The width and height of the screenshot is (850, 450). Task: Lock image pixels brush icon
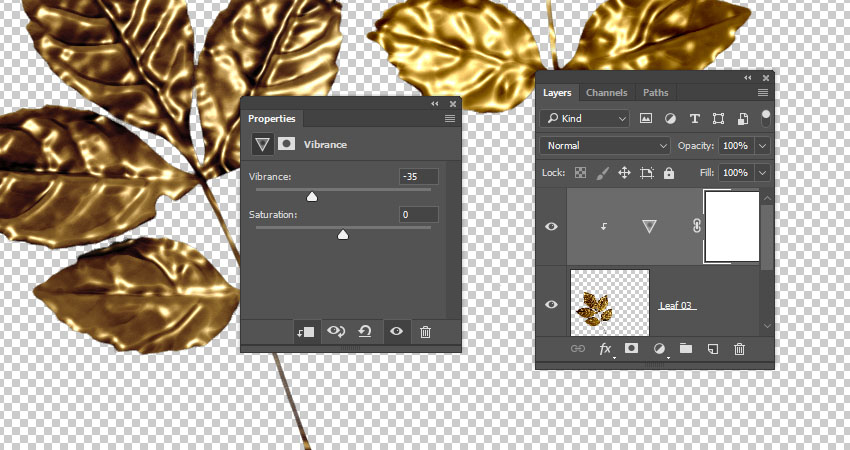[602, 172]
